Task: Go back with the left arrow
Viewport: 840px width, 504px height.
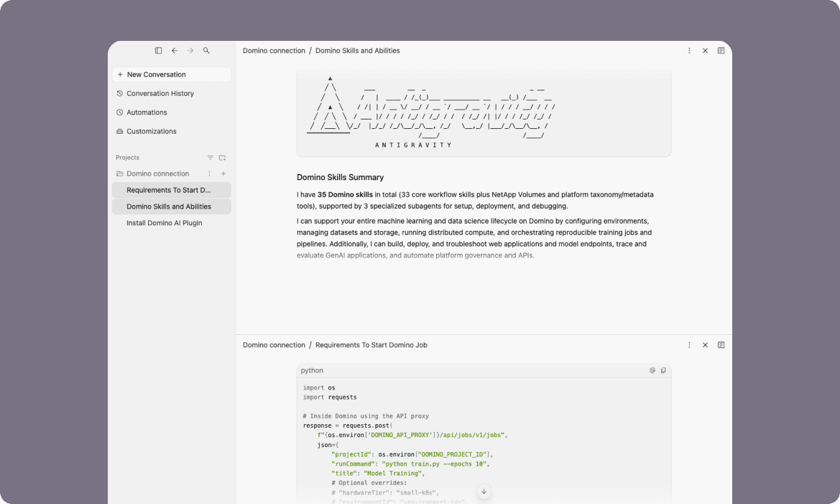Action: 175,51
